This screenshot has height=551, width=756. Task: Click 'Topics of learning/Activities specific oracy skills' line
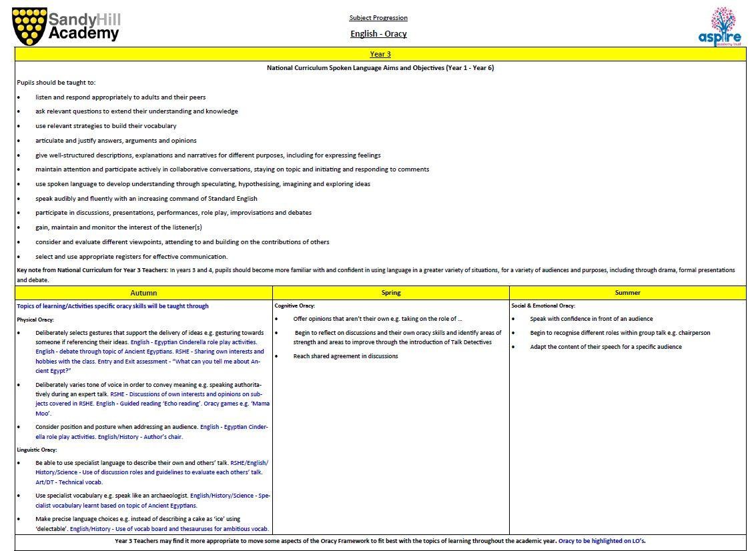click(113, 306)
